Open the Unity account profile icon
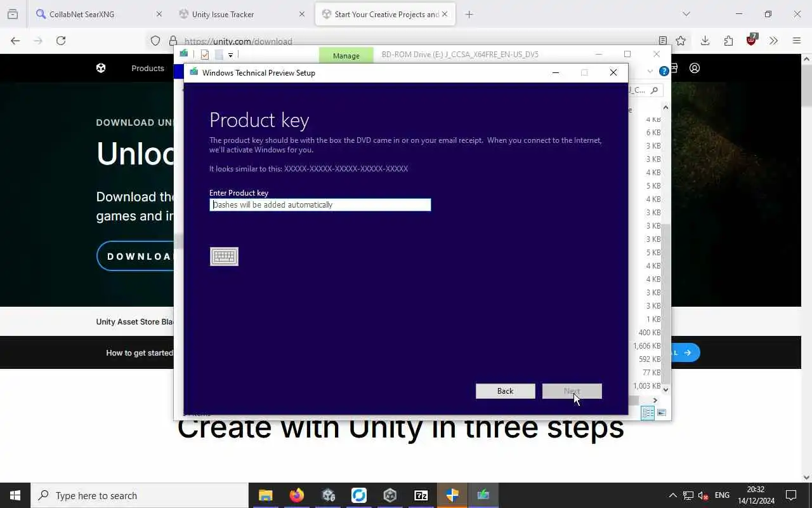 (695, 68)
